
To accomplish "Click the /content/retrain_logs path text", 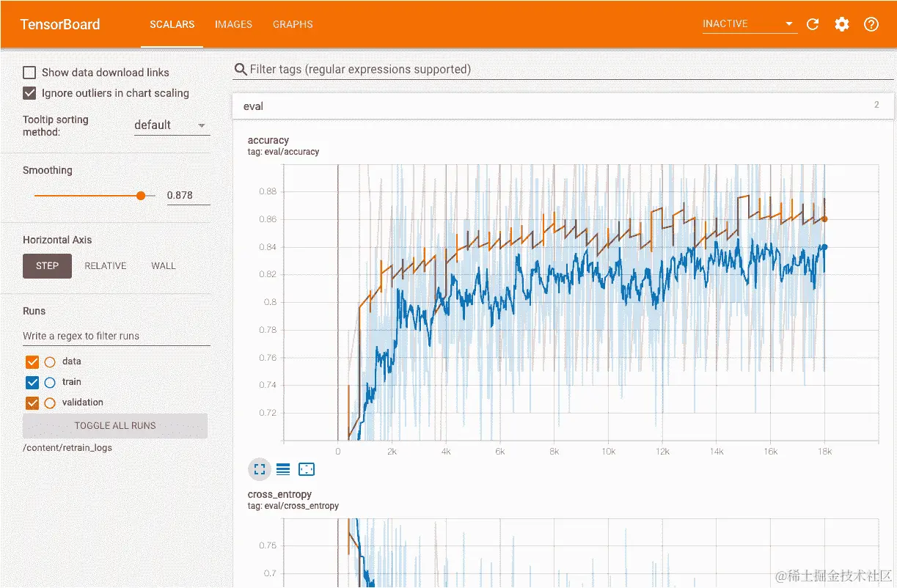I will [67, 447].
